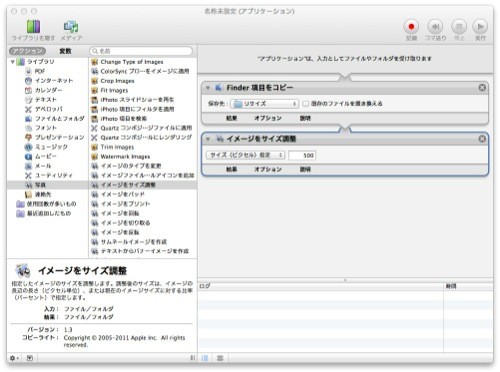Collapse the イメージをサイズ調整 workflow action triangle
Screen dimensions: 500x372
pos(208,139)
